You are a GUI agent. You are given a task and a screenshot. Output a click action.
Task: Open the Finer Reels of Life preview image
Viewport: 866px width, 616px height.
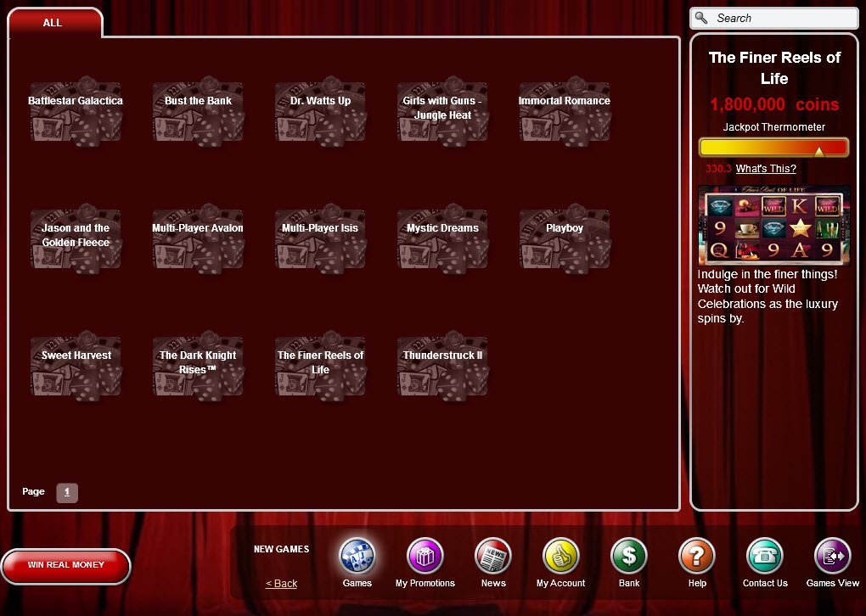tap(773, 225)
